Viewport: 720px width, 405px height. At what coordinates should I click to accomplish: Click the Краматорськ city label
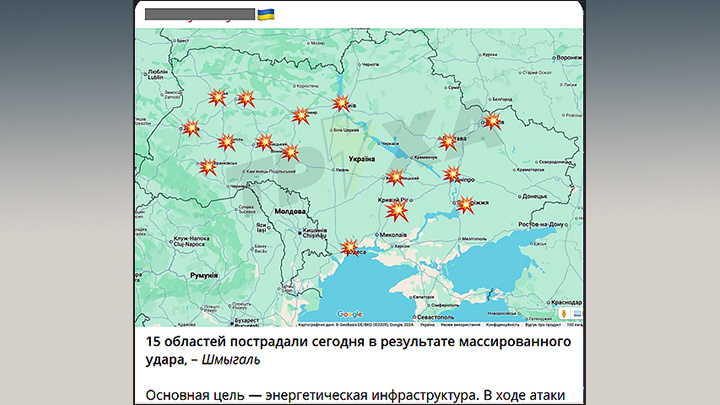(x=530, y=169)
